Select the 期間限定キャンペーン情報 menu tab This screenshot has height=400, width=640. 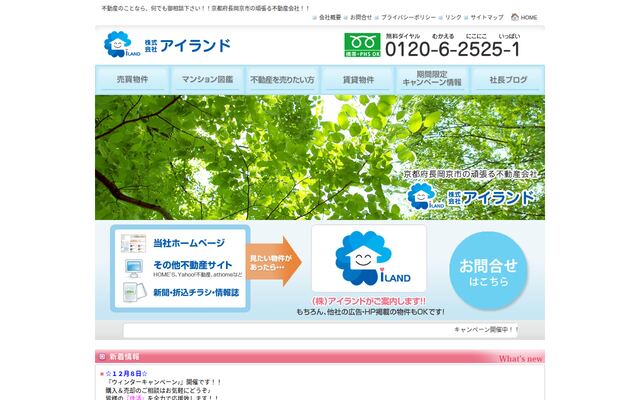432,80
